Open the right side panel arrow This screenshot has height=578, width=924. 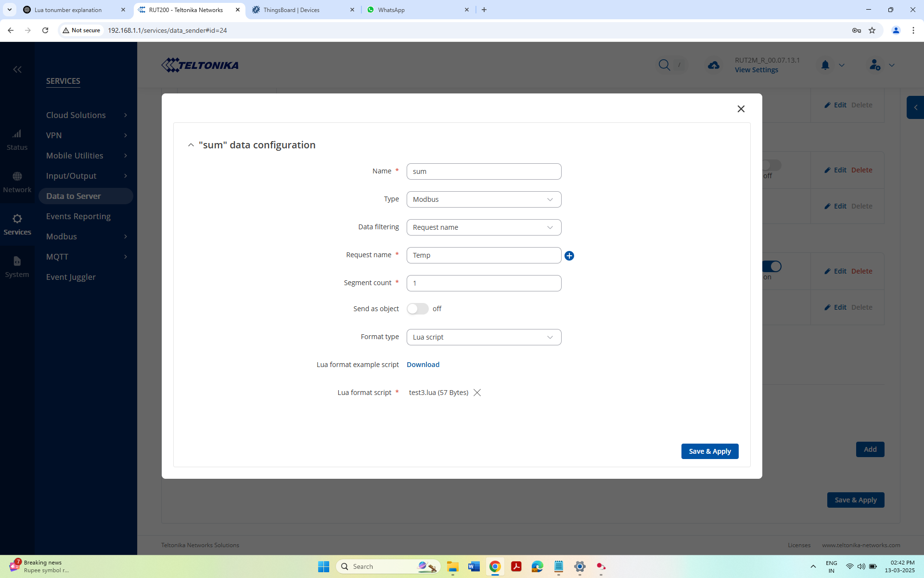916,107
